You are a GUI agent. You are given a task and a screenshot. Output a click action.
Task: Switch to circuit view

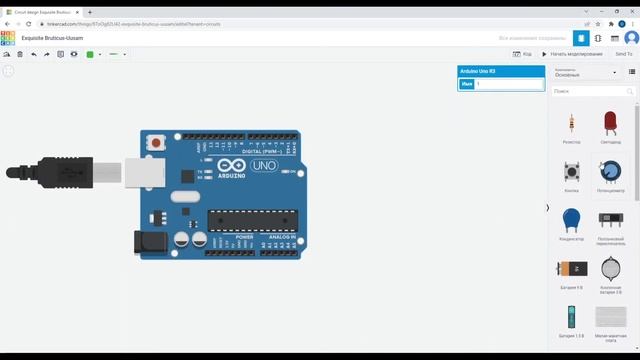581,38
